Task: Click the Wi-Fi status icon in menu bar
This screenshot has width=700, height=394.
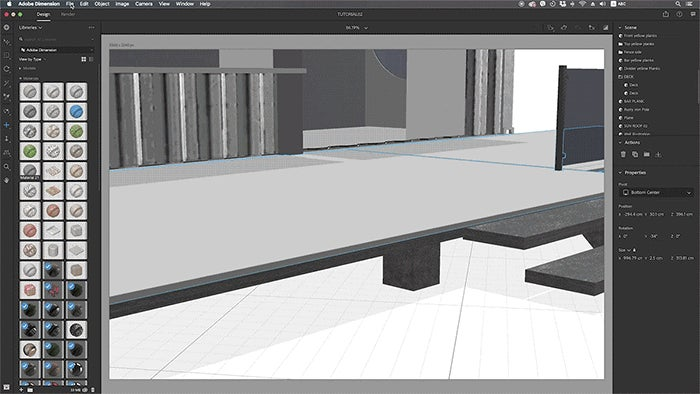Action: (x=583, y=4)
